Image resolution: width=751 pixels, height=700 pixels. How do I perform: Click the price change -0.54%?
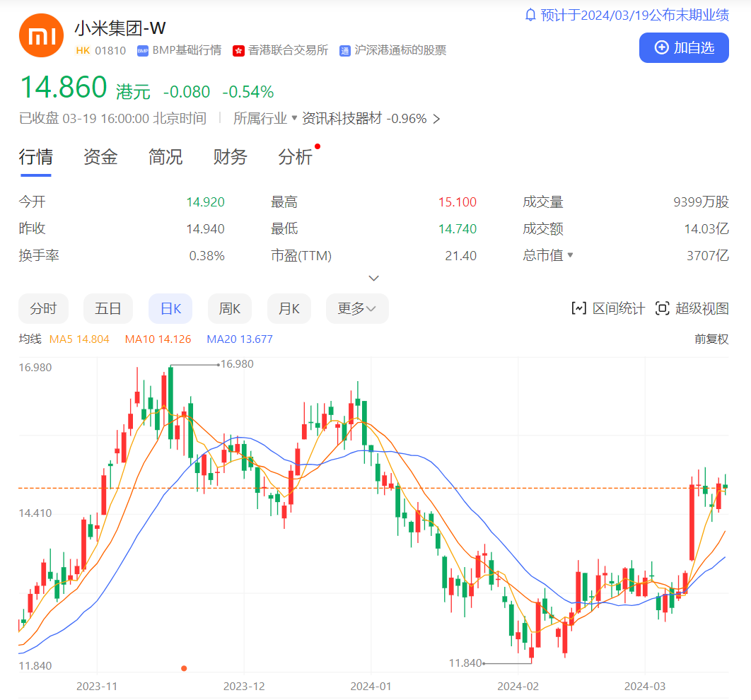coord(248,91)
